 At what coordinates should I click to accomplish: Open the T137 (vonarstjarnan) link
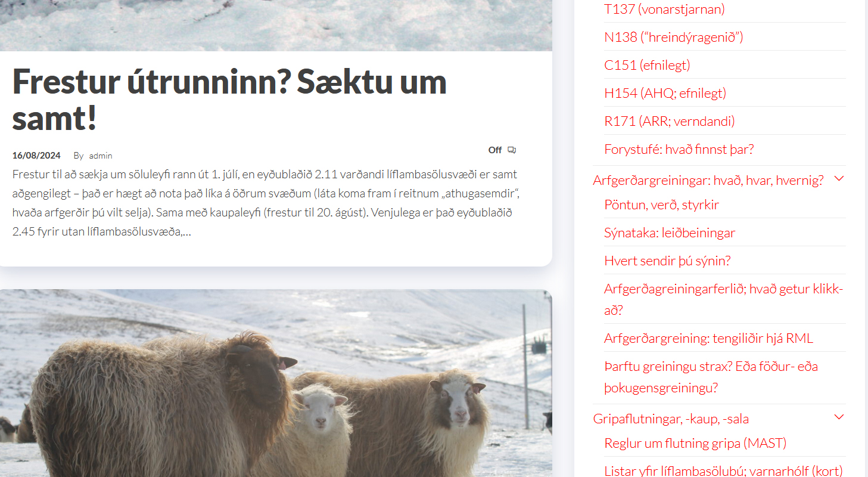[664, 9]
